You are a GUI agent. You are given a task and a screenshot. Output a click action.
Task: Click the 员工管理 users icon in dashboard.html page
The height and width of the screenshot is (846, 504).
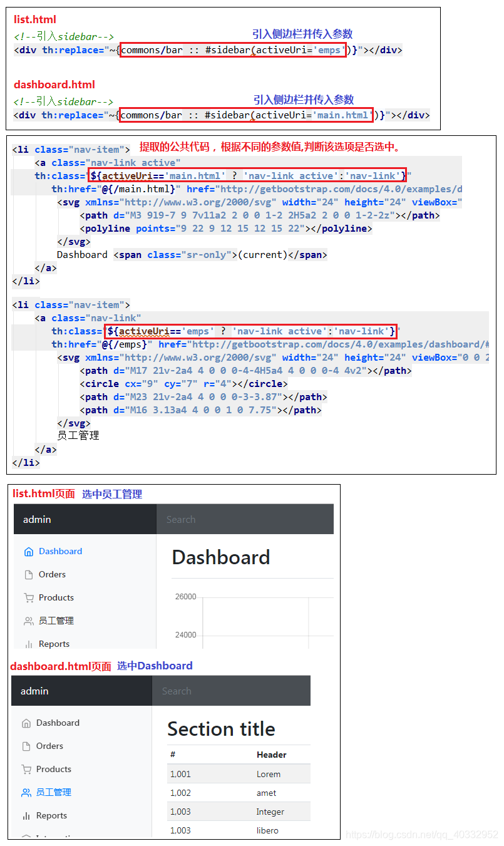(x=26, y=793)
